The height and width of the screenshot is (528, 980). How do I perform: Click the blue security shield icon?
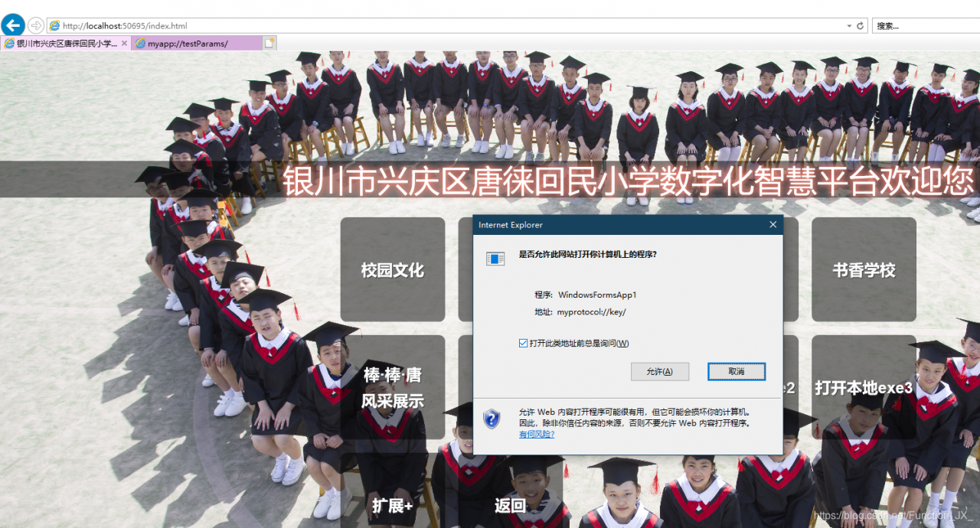(x=492, y=418)
